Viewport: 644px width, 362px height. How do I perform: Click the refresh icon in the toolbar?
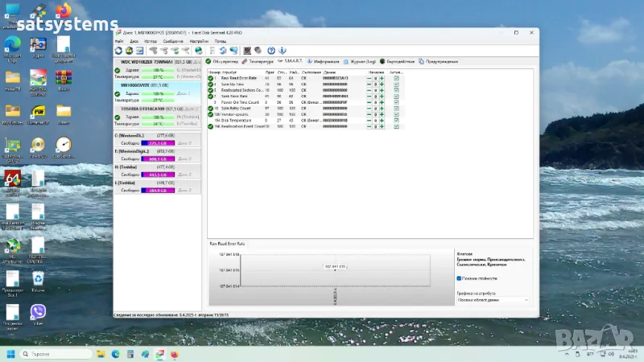[119, 50]
